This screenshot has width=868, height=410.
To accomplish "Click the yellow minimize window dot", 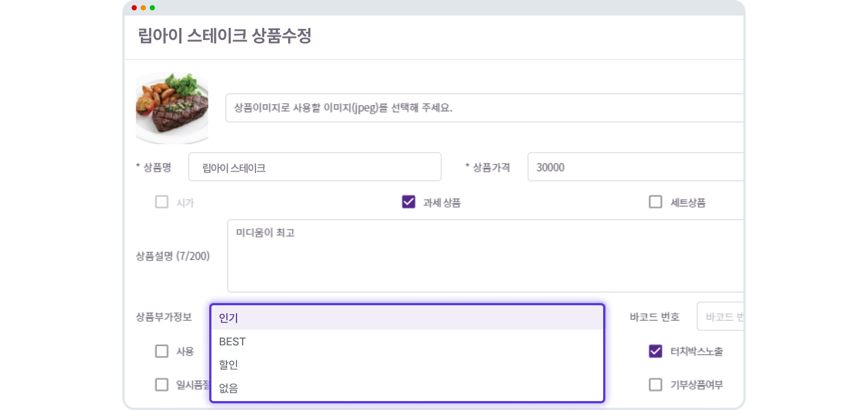I will point(144,8).
